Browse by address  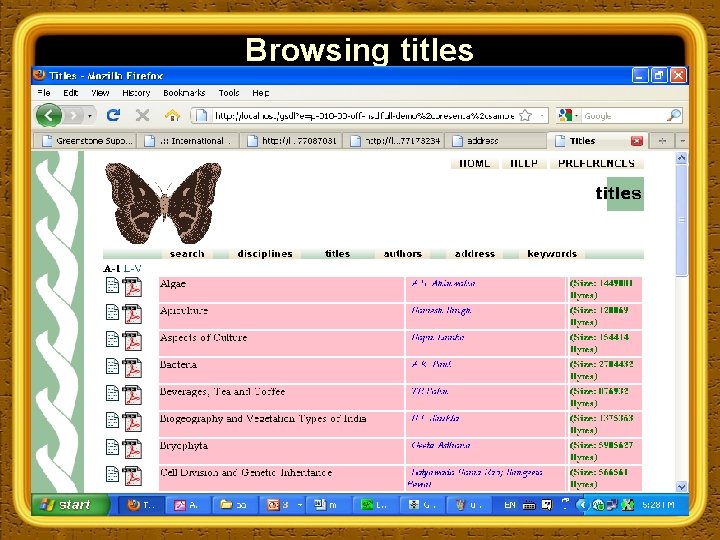[x=475, y=253]
